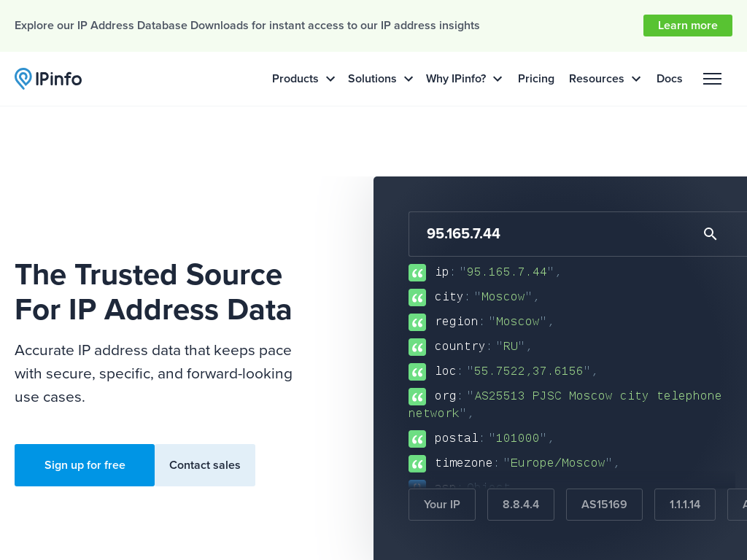Click the search magnifier icon
The image size is (747, 560).
coord(710,234)
